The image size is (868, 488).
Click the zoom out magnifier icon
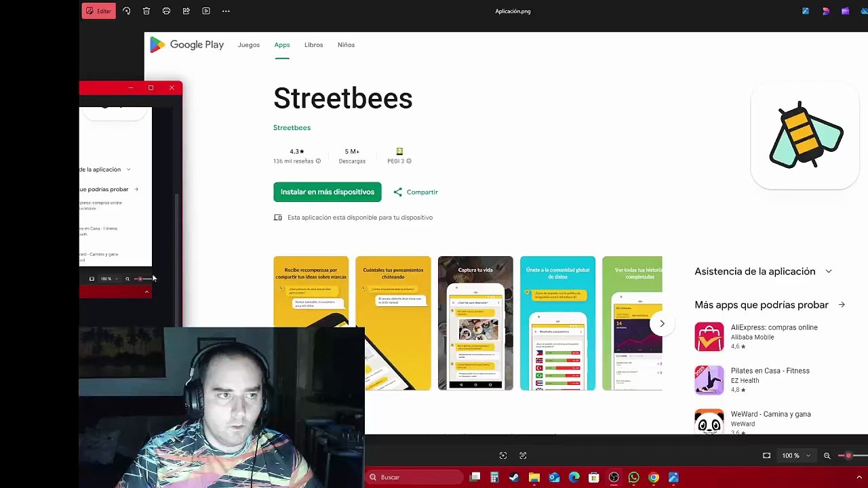827,455
